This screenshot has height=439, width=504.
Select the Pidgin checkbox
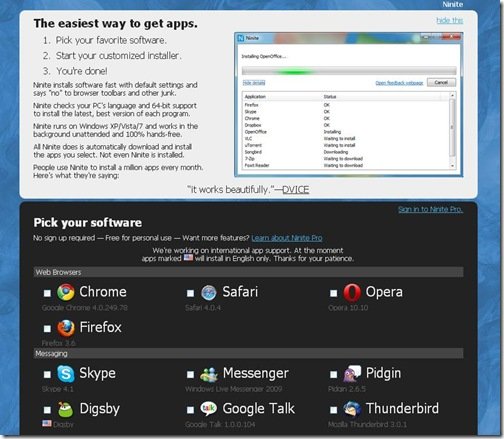pyautogui.click(x=333, y=374)
